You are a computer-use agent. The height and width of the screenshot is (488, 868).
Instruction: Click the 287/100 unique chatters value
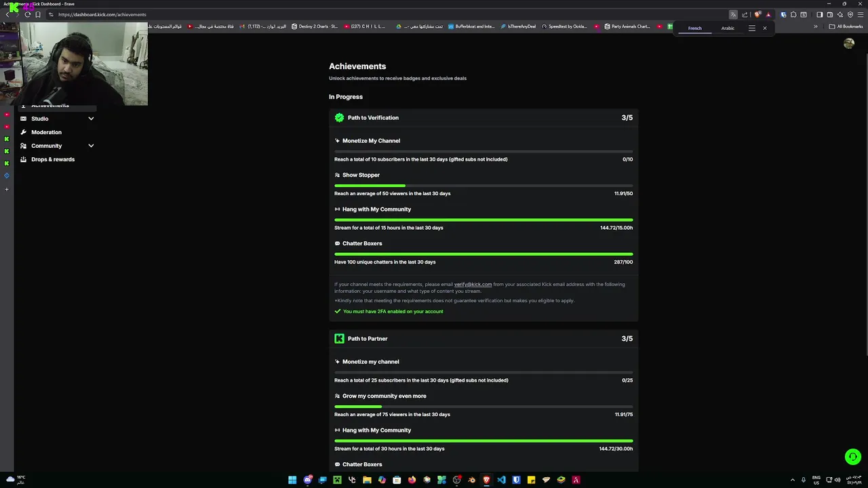[x=623, y=262]
